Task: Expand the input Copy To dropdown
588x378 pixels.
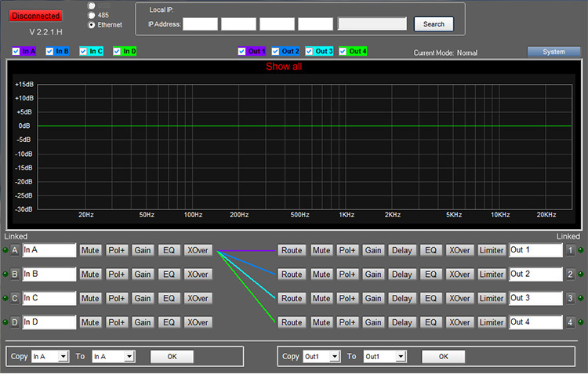Action: point(129,357)
